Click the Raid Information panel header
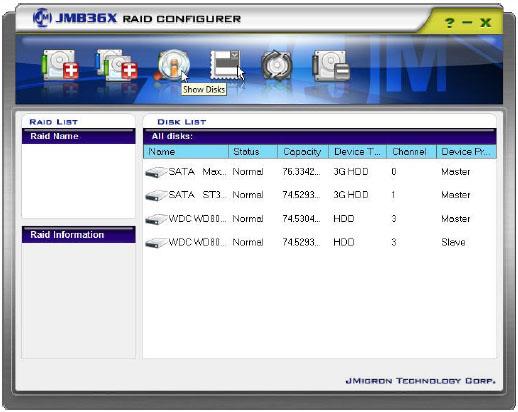 [79, 235]
